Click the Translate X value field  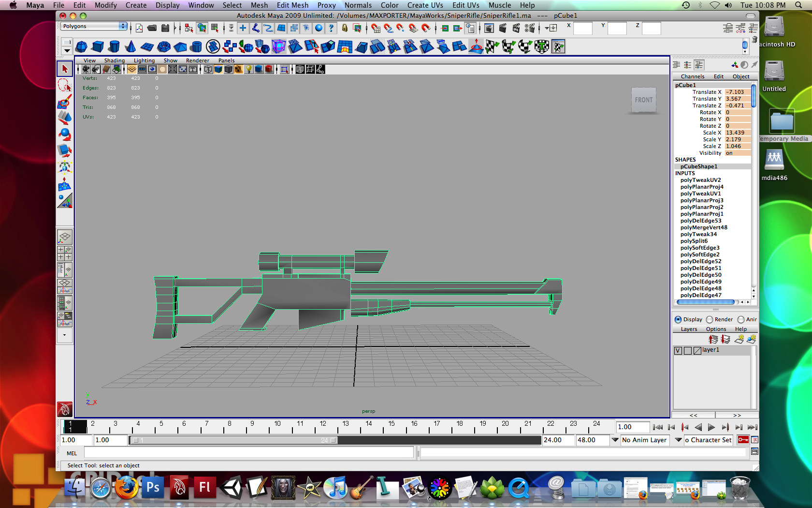click(738, 92)
